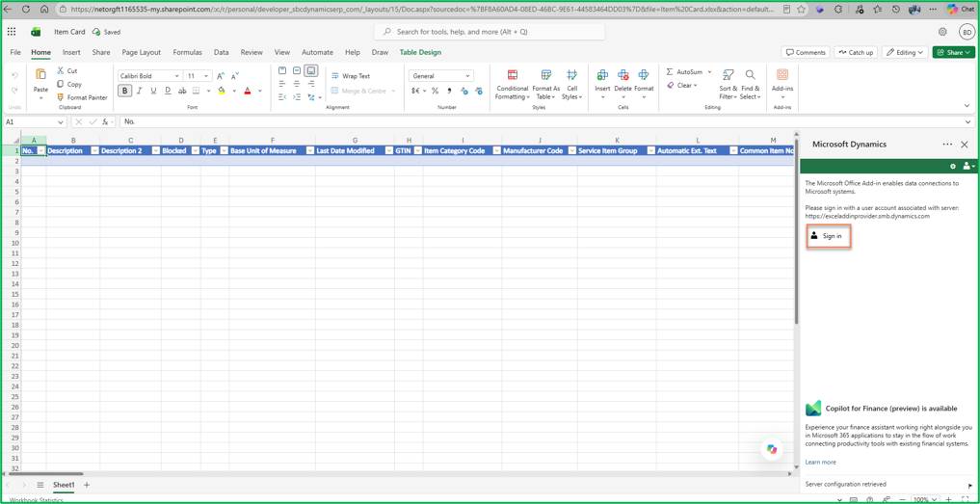Click Sign in button in Dynamics pane
Viewport: 980px width, 504px height.
pos(828,236)
